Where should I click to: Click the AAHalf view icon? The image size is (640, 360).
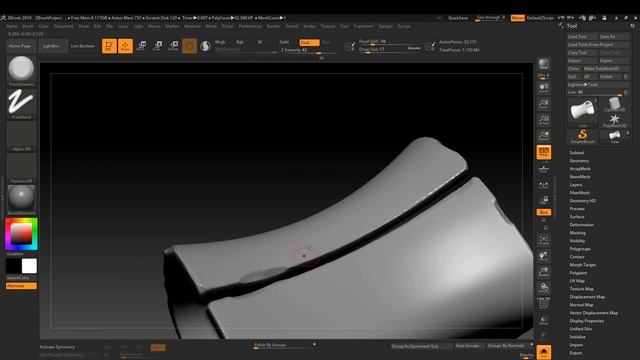tap(544, 136)
